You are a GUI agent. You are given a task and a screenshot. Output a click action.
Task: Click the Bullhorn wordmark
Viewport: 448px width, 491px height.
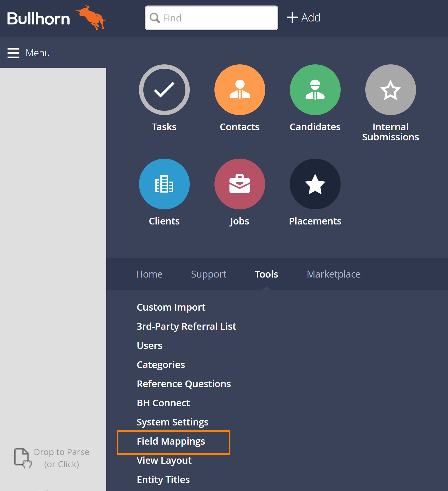tap(39, 19)
